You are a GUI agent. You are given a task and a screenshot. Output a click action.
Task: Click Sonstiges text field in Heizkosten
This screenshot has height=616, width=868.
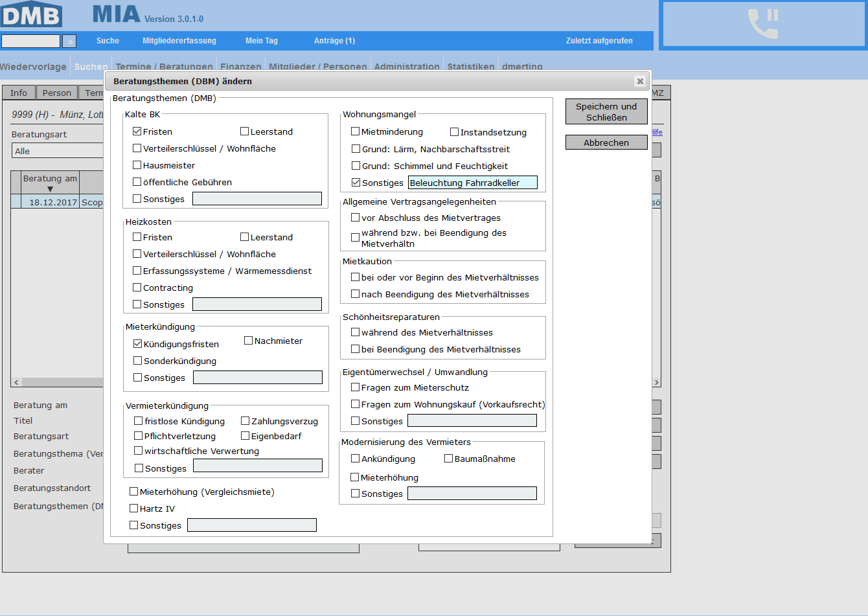257,304
